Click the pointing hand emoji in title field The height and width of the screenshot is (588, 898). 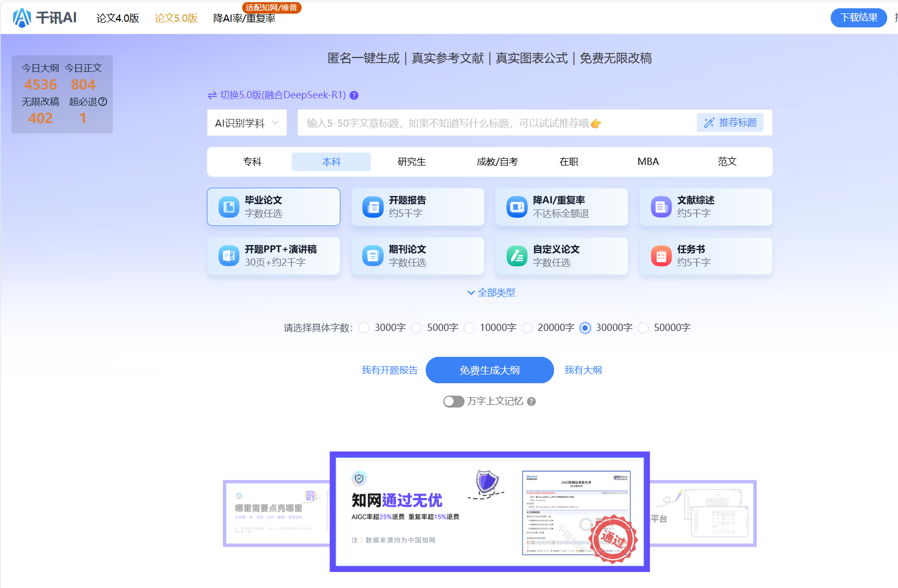(x=596, y=124)
